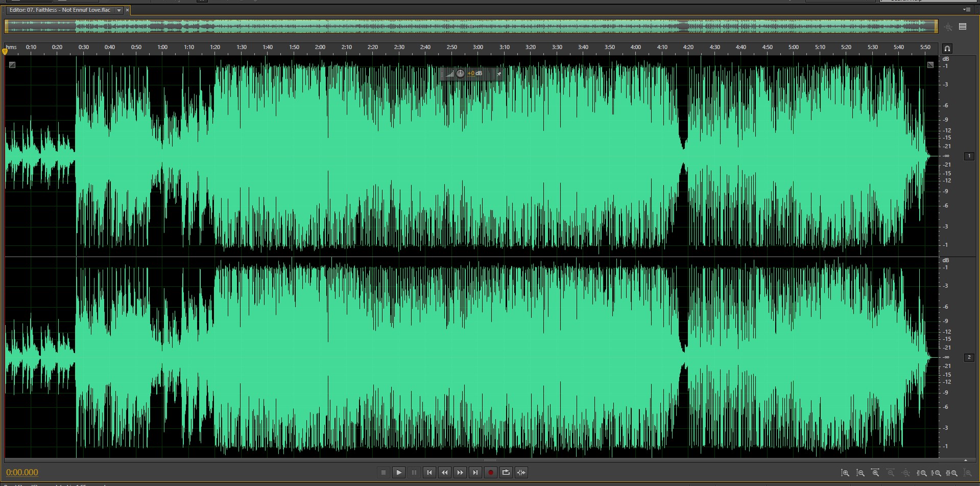Select the Faithless - Not Ennuf Love.flac editor tab

[60, 10]
